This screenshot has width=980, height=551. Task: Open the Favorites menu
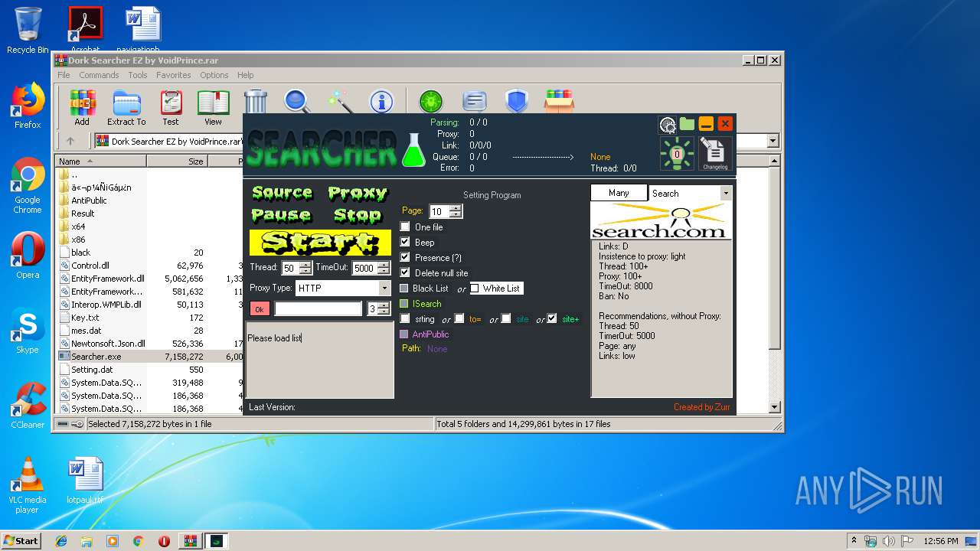coord(174,75)
